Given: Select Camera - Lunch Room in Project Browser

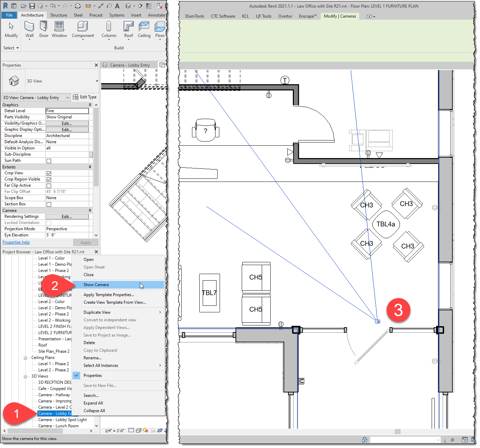Looking at the screenshot, I should pos(59,426).
